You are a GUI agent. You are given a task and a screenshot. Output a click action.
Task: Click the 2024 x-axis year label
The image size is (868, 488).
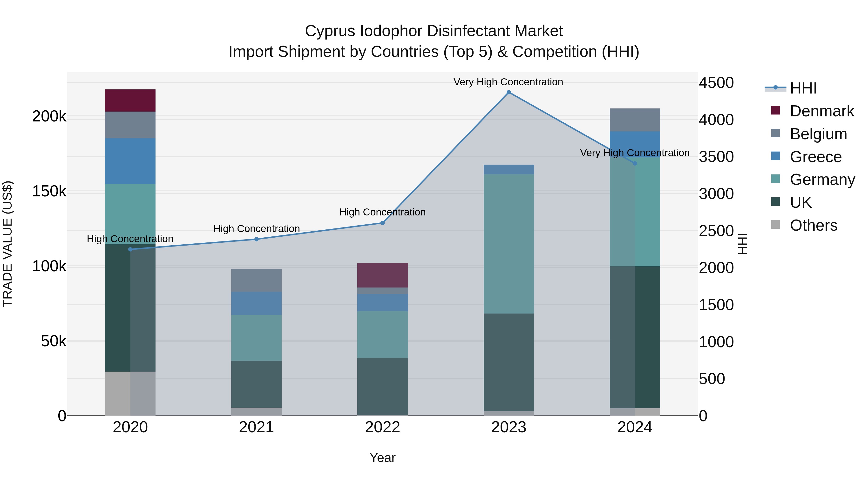[635, 427]
